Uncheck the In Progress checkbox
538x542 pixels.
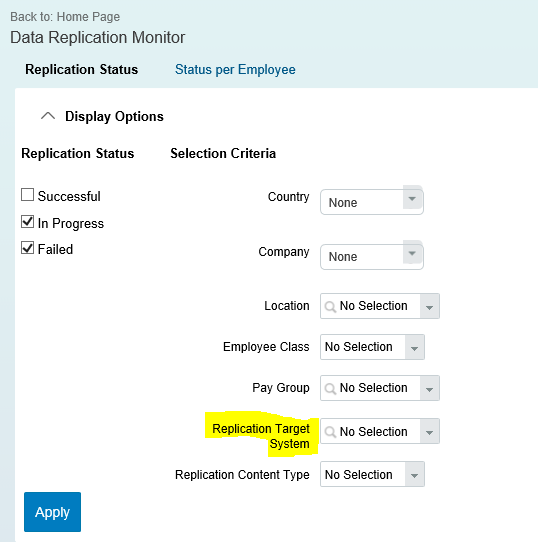27,222
